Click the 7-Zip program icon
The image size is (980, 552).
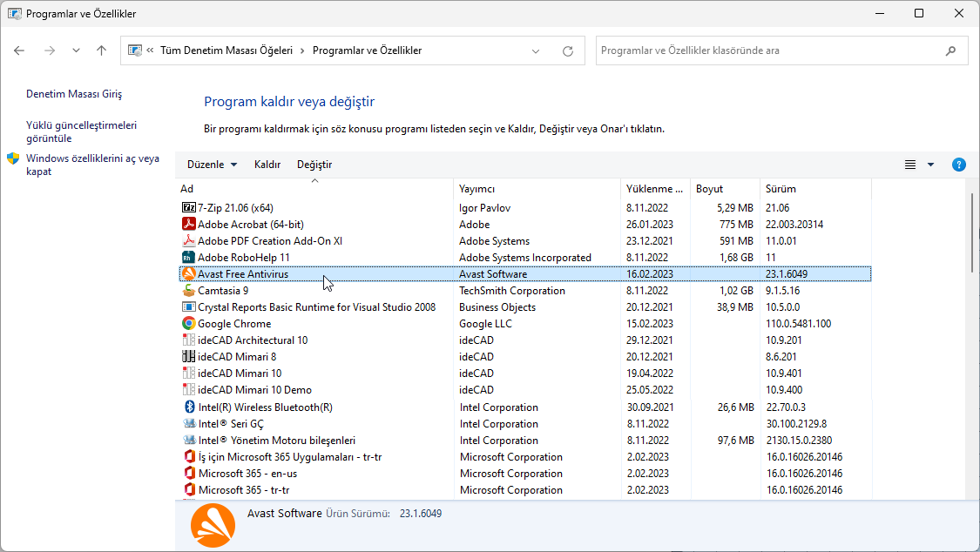[189, 208]
